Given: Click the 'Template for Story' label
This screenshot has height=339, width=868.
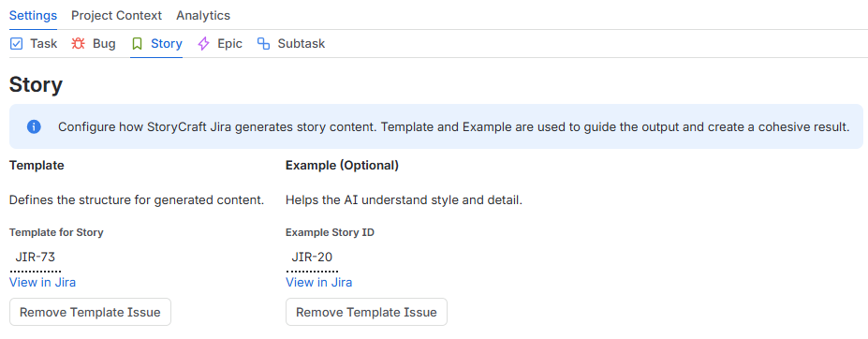Looking at the screenshot, I should [x=56, y=232].
